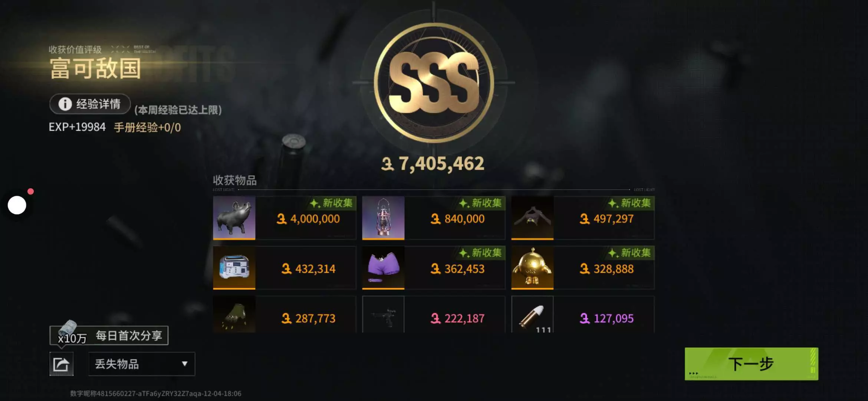Click the dropdown arrow of 丢失物品

[x=184, y=364]
